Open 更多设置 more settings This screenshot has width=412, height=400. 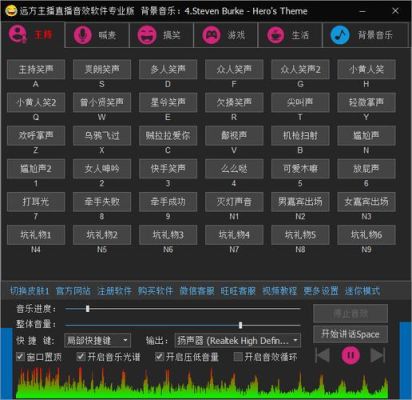coord(321,291)
